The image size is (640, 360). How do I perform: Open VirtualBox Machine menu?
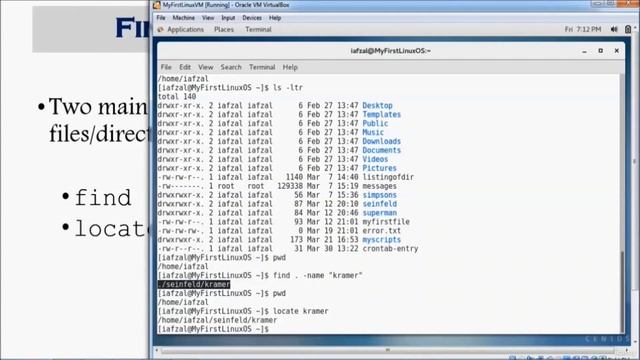tap(183, 18)
